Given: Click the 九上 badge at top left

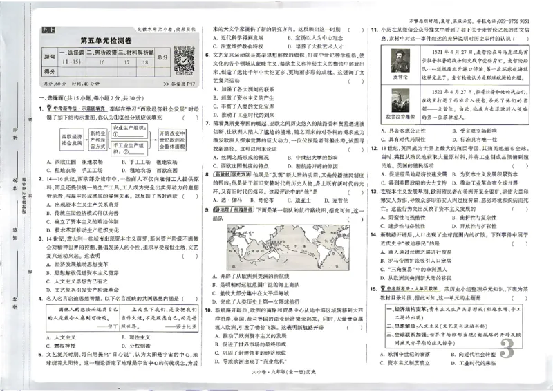Looking at the screenshot, I should [48, 30].
